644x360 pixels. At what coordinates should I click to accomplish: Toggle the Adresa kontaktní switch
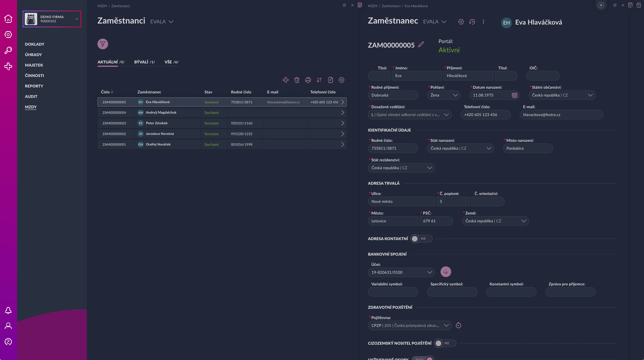(x=422, y=239)
